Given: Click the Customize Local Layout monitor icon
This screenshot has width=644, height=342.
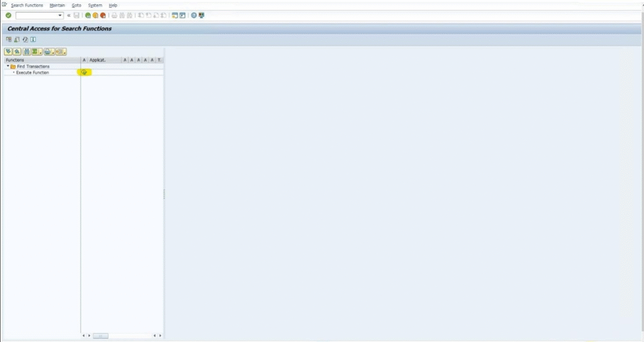Looking at the screenshot, I should pyautogui.click(x=201, y=15).
